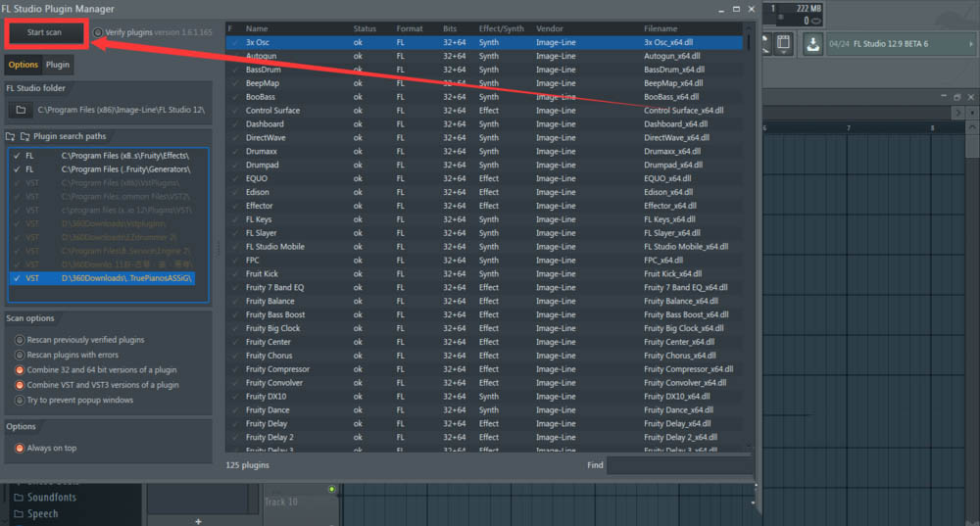Toggle the Verify plugins option

(98, 32)
